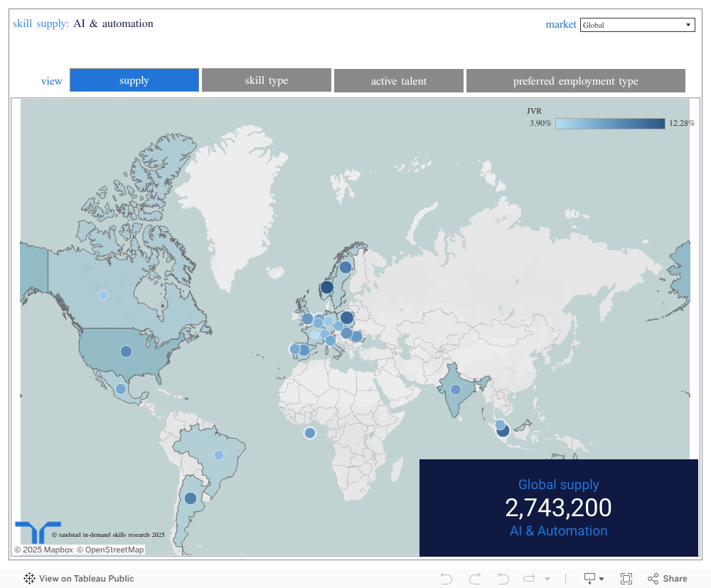Open the market dropdown showing Global
Screen dimensions: 711x588
click(637, 24)
